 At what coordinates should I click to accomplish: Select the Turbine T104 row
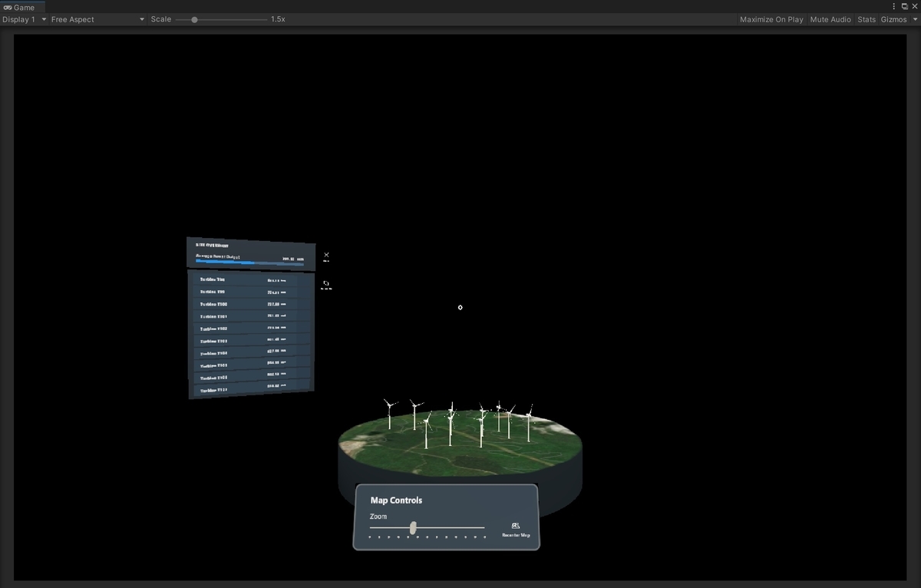(x=251, y=352)
